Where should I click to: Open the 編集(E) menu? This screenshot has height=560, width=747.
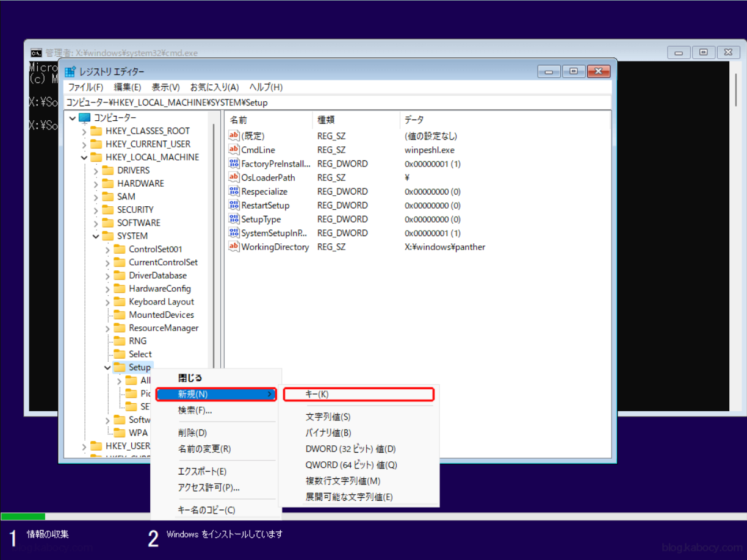pos(128,87)
